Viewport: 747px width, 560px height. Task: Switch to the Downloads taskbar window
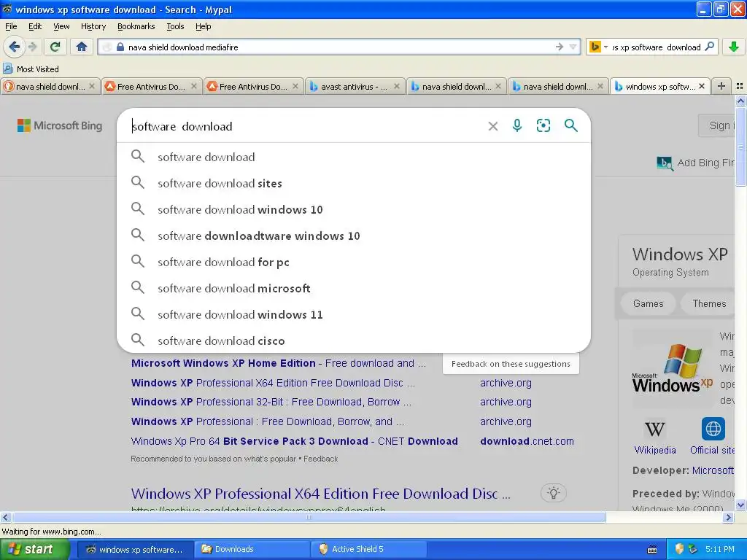coord(252,549)
